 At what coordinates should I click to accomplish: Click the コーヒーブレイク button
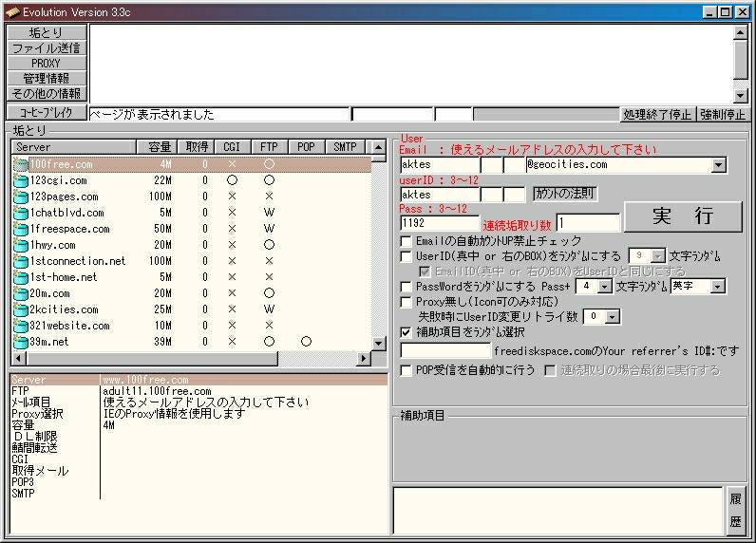click(x=47, y=113)
